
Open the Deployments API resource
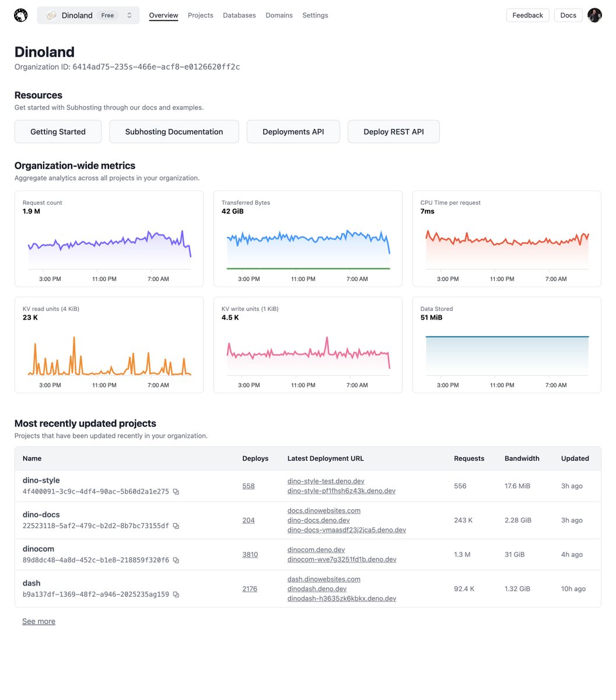coord(293,132)
